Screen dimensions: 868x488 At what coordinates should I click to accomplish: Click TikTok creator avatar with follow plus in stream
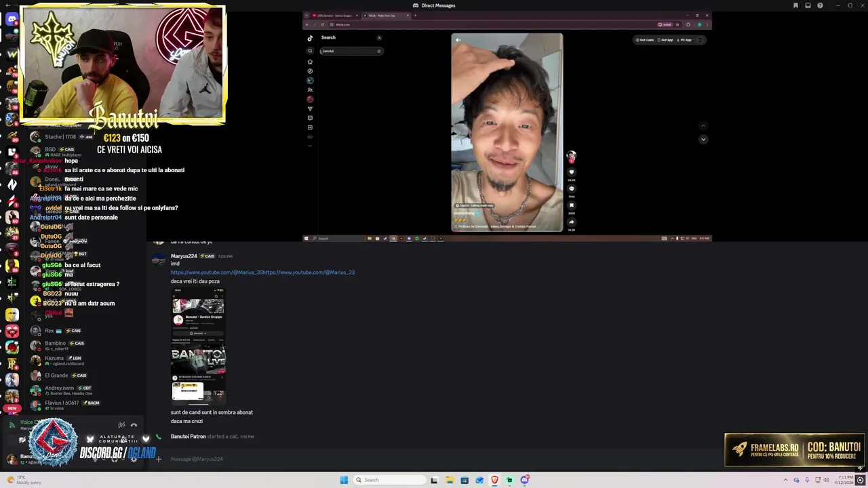point(572,157)
